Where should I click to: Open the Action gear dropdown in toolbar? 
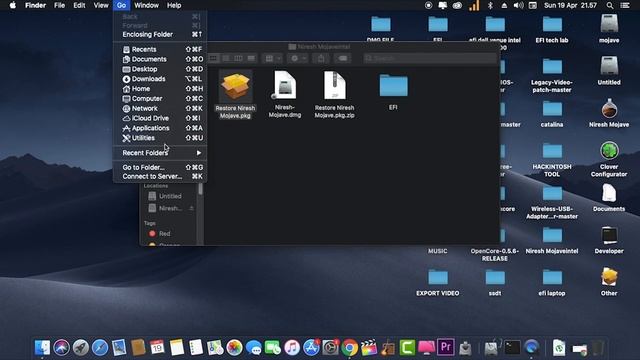coord(298,58)
